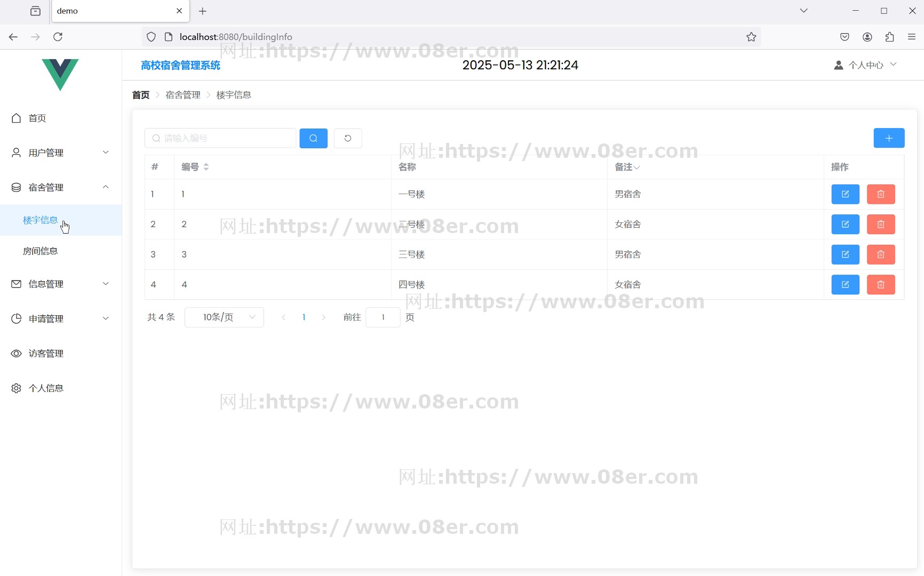Open 访客管理 from sidebar
Image resolution: width=924 pixels, height=576 pixels.
46,354
